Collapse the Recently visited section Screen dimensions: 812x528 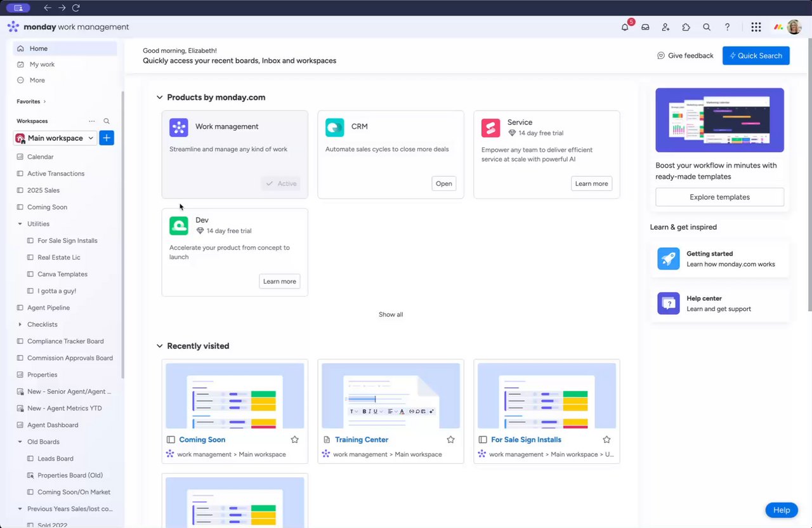tap(160, 346)
